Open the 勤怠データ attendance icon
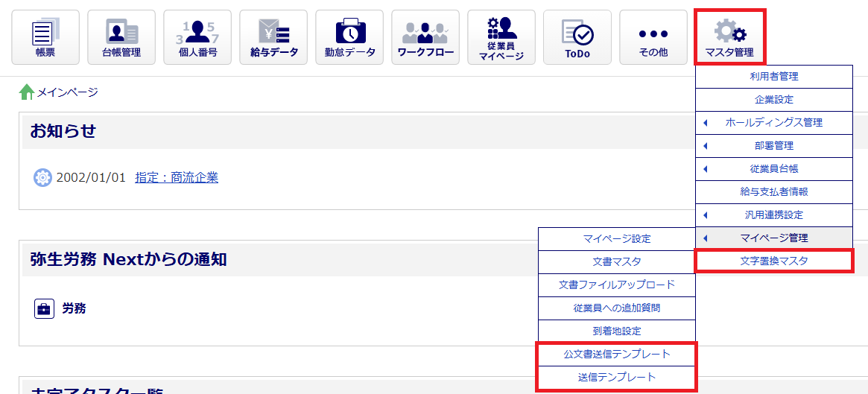This screenshot has width=868, height=394. pos(349,37)
